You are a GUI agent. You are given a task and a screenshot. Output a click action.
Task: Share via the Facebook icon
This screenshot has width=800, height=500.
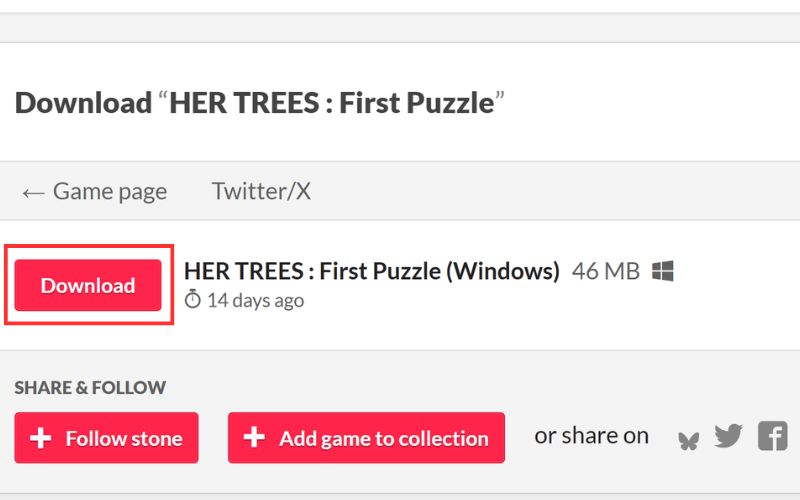pyautogui.click(x=772, y=436)
